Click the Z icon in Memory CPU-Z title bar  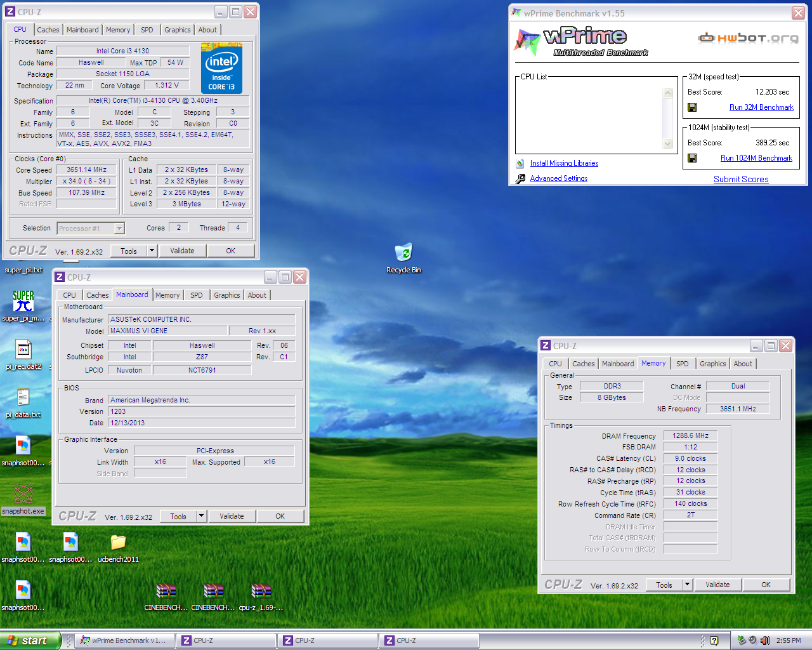pos(546,346)
